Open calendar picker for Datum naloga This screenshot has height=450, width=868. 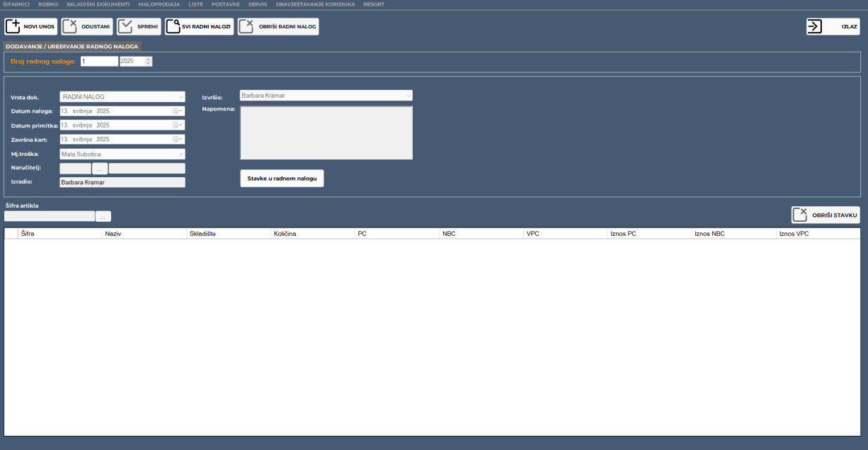(177, 111)
